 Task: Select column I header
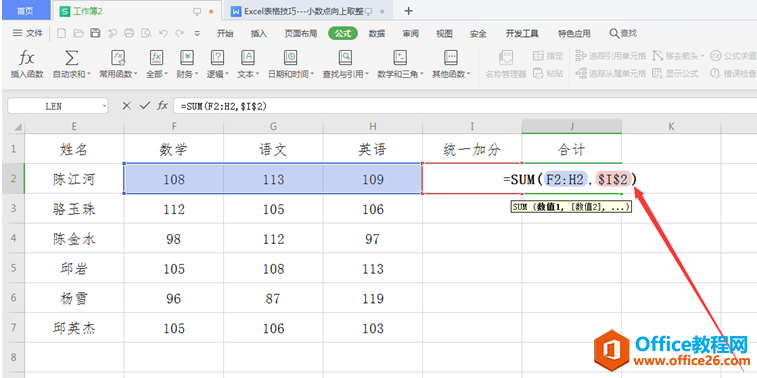point(472,126)
